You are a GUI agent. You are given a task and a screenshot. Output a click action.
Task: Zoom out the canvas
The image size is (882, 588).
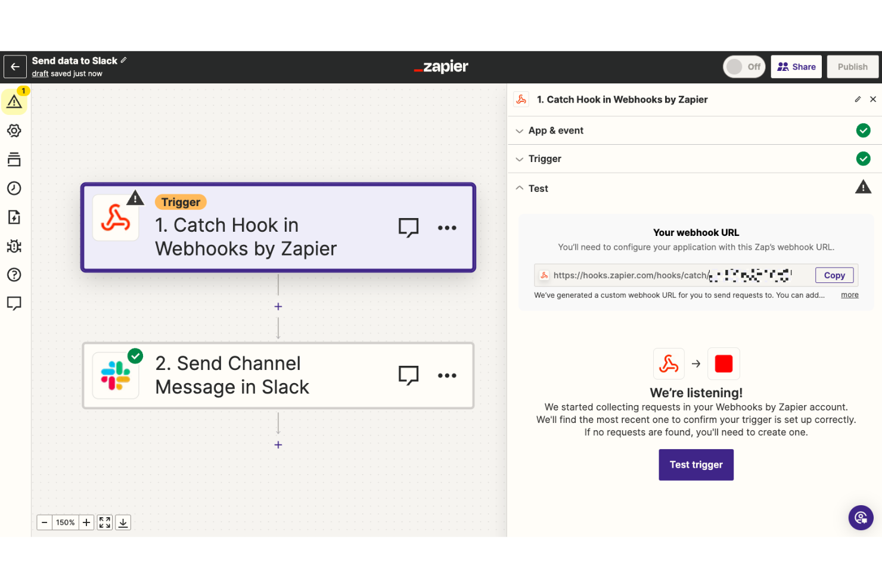pyautogui.click(x=45, y=522)
